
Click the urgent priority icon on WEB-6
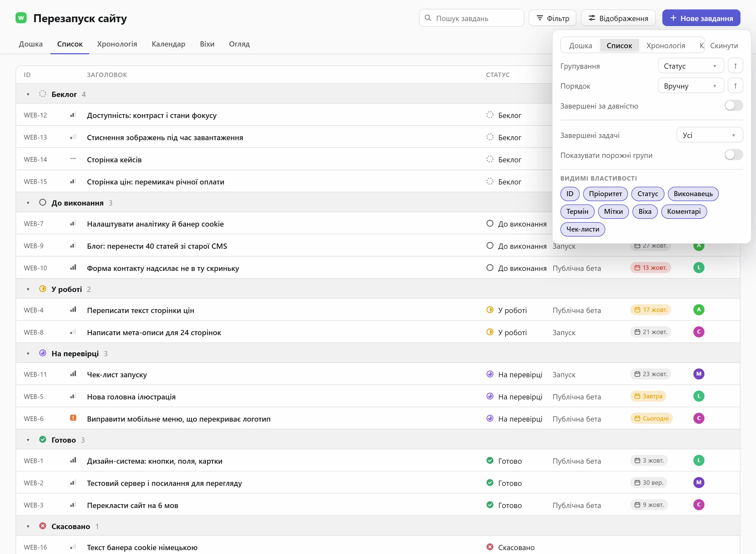tap(73, 418)
